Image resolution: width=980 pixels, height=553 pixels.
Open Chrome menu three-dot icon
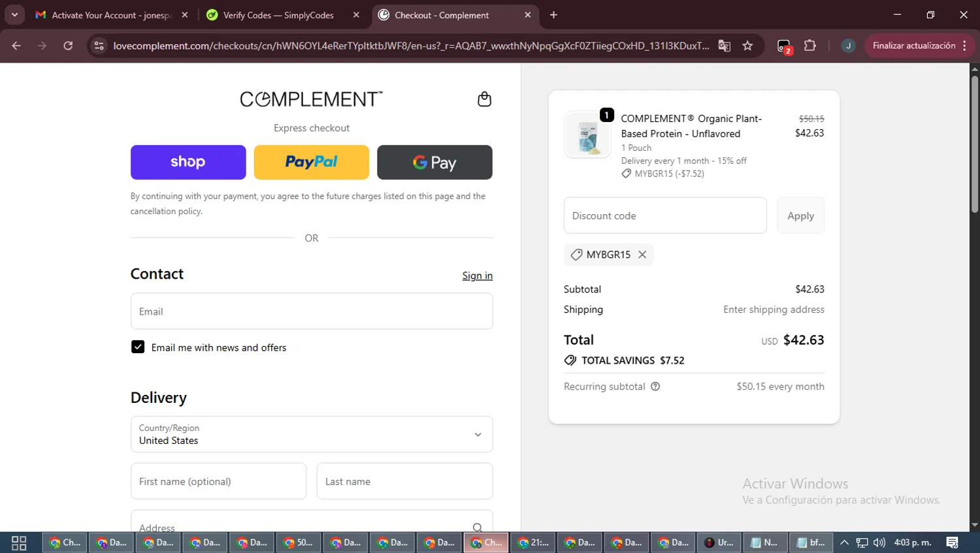tap(965, 46)
